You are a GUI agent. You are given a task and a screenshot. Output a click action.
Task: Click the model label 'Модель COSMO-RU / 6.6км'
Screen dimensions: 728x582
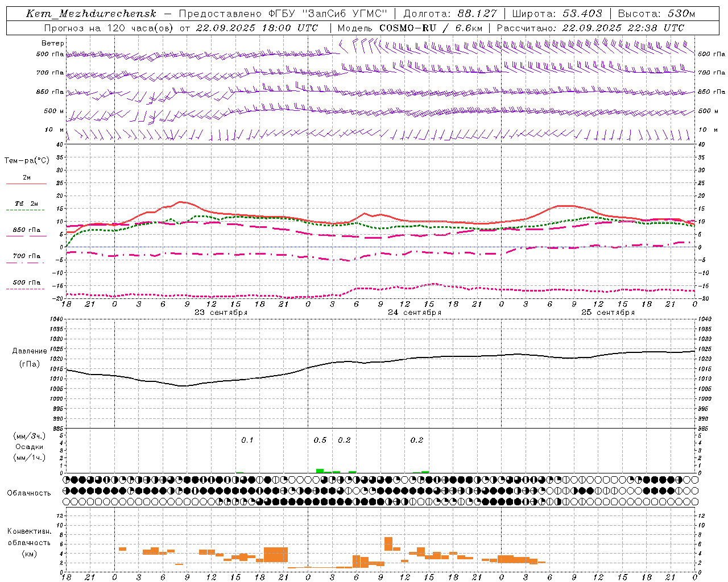pyautogui.click(x=410, y=28)
